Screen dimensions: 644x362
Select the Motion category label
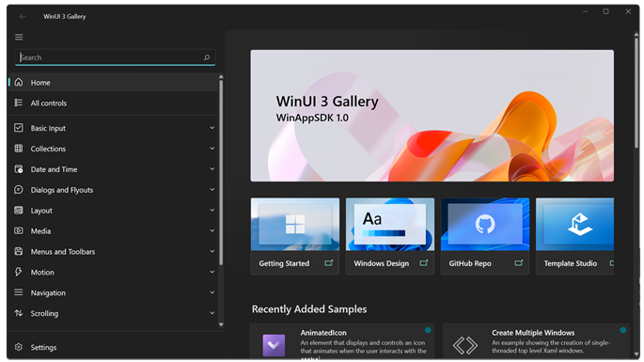pos(42,272)
